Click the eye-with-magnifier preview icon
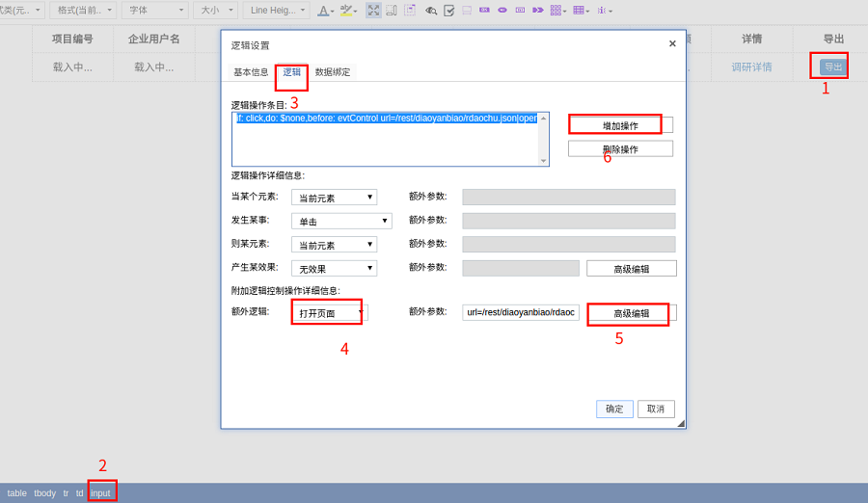The width and height of the screenshot is (868, 503). (431, 11)
